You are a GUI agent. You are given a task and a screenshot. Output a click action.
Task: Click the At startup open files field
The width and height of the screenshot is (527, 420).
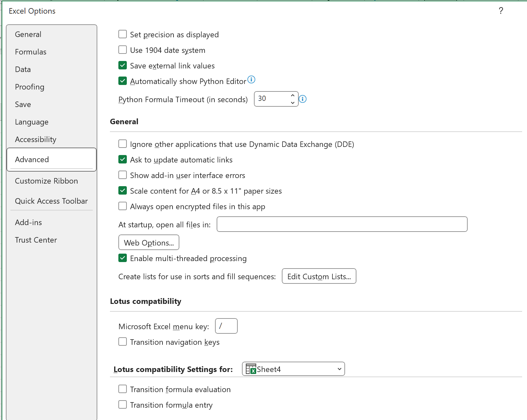[x=342, y=224]
